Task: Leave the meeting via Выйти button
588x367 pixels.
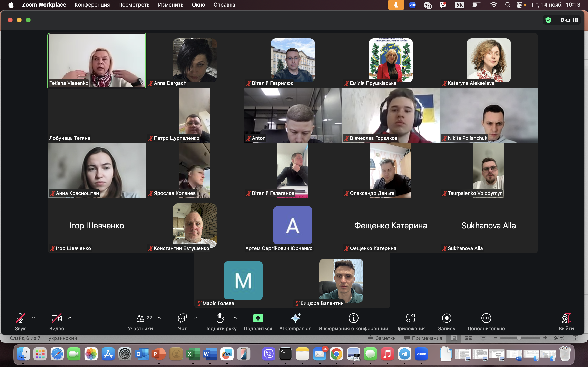Action: [x=566, y=318]
